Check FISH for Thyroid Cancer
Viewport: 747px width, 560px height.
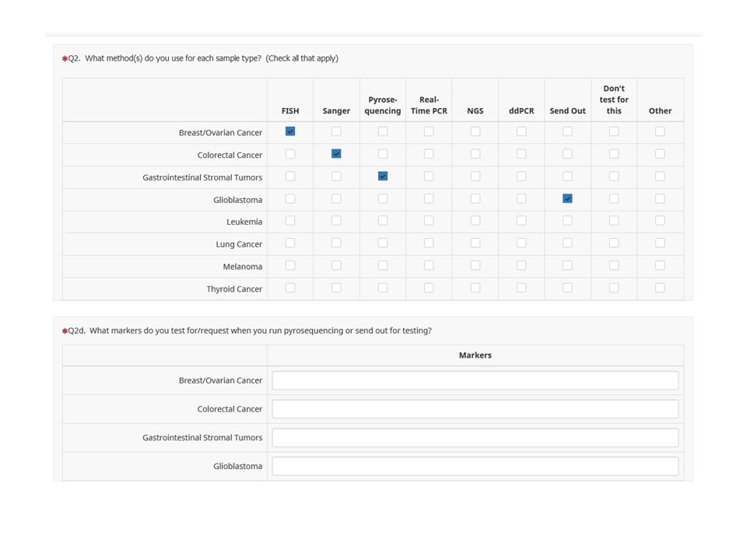pyautogui.click(x=290, y=288)
